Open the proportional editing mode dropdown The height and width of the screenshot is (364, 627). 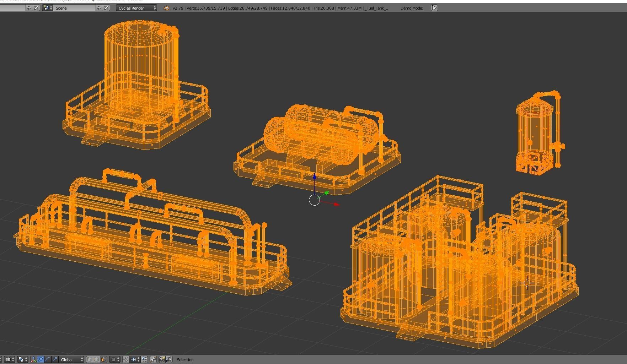tap(115, 359)
